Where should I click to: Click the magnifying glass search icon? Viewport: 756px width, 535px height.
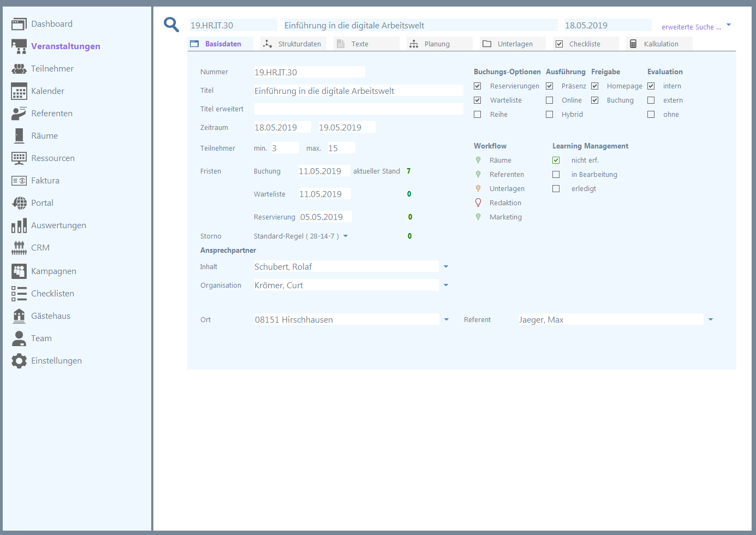(171, 25)
